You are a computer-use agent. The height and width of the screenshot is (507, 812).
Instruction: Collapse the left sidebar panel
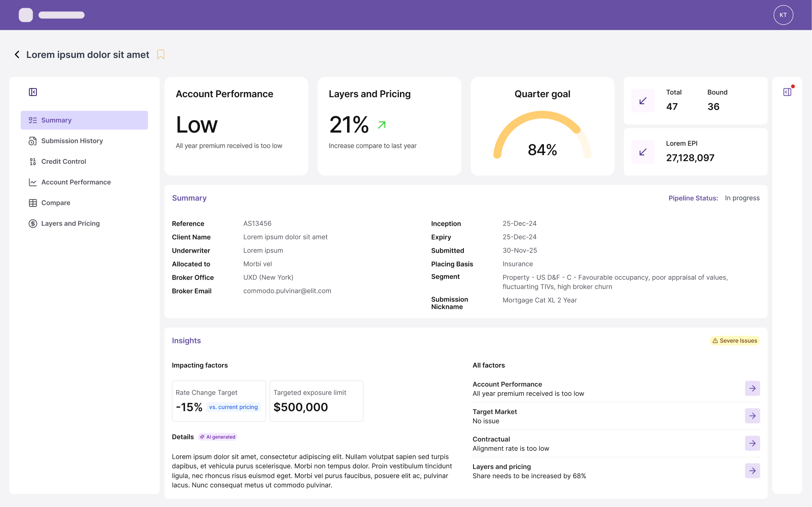(x=33, y=92)
